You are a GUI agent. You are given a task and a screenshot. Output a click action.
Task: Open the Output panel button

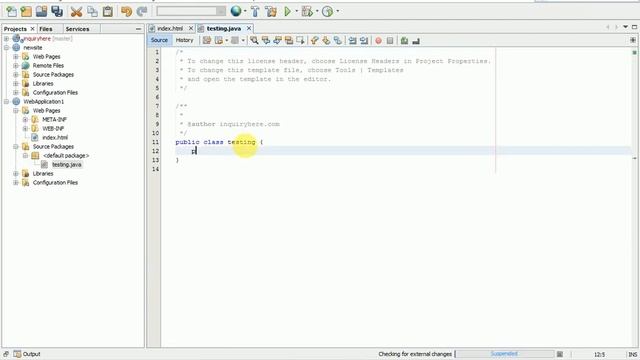(x=27, y=354)
